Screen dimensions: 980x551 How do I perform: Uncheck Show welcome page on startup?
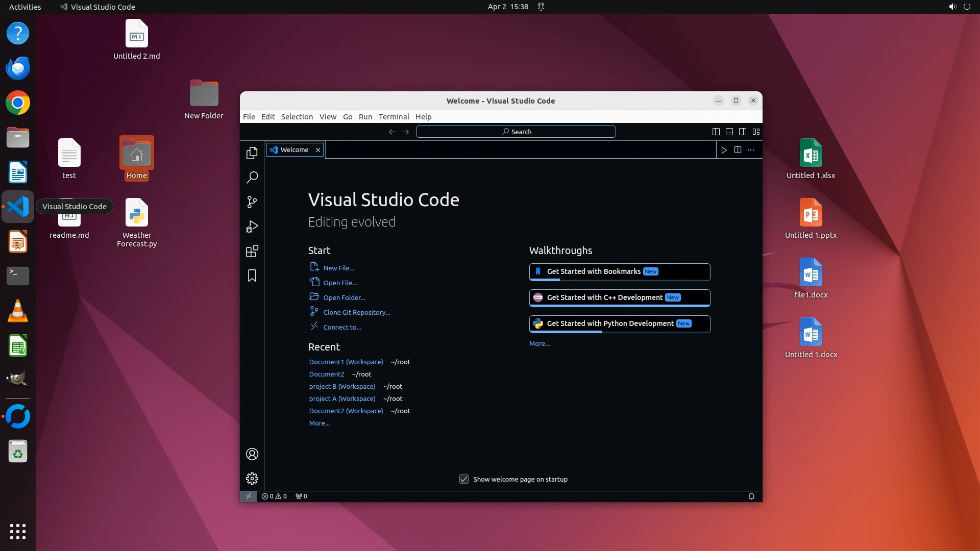(464, 479)
